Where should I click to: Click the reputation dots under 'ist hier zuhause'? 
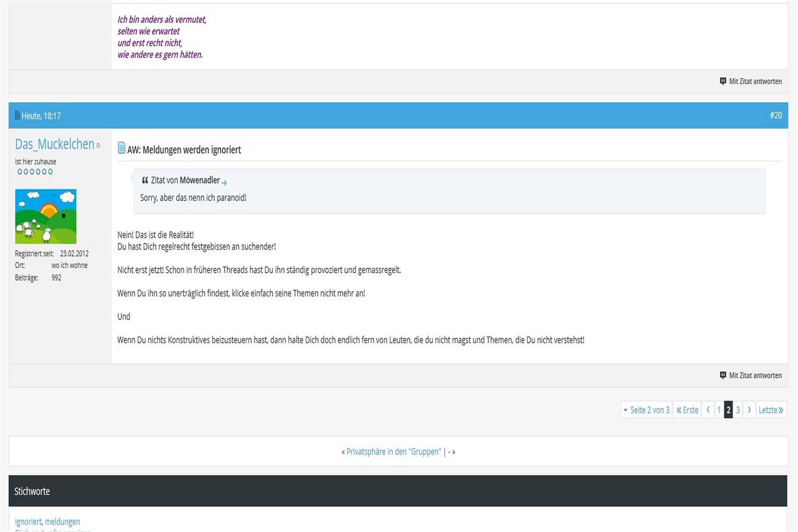(x=35, y=172)
